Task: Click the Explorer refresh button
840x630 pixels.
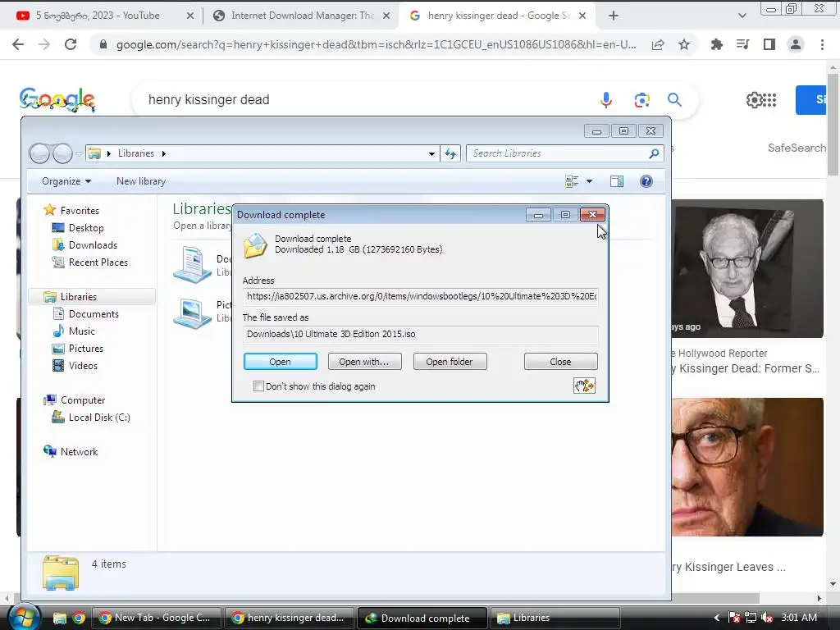Action: click(x=450, y=153)
